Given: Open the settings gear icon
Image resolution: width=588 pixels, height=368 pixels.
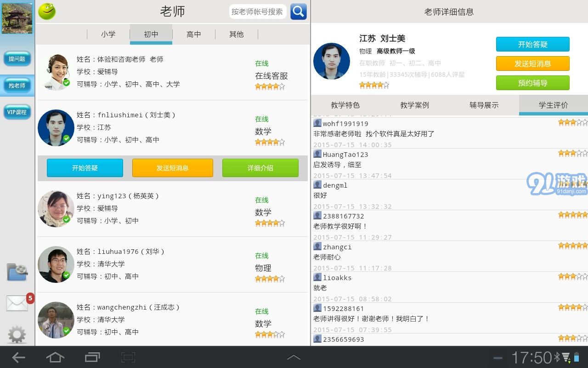Looking at the screenshot, I should click(x=17, y=334).
